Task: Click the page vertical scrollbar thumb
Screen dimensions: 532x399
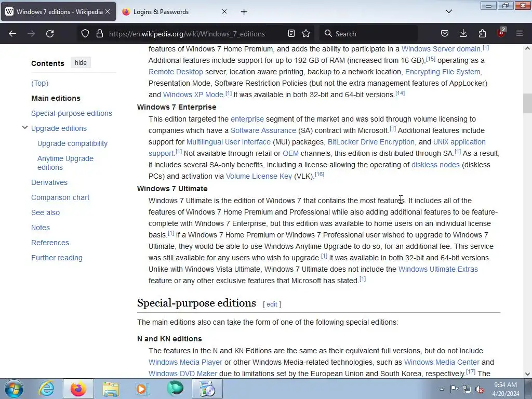Action: tap(527, 103)
